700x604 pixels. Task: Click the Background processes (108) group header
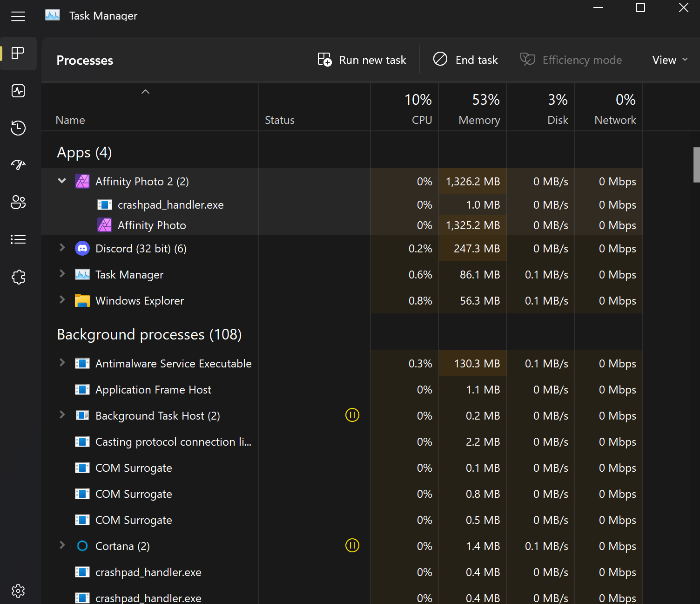pyautogui.click(x=149, y=334)
